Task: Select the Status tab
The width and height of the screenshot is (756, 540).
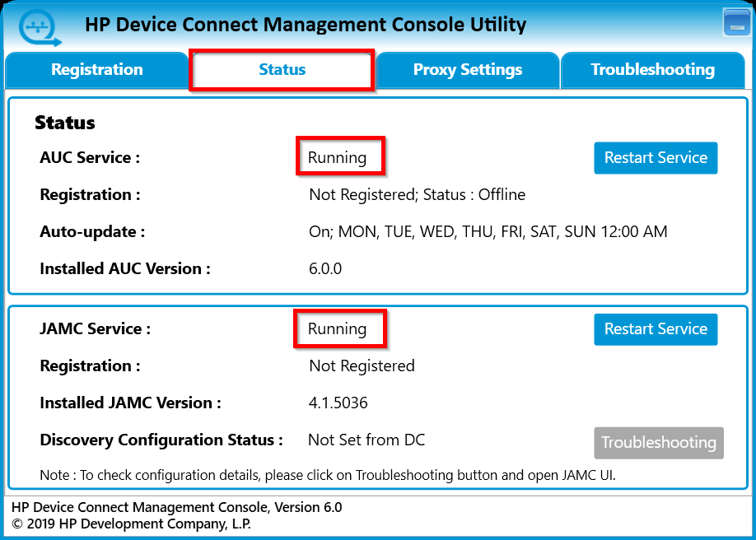Action: (281, 70)
